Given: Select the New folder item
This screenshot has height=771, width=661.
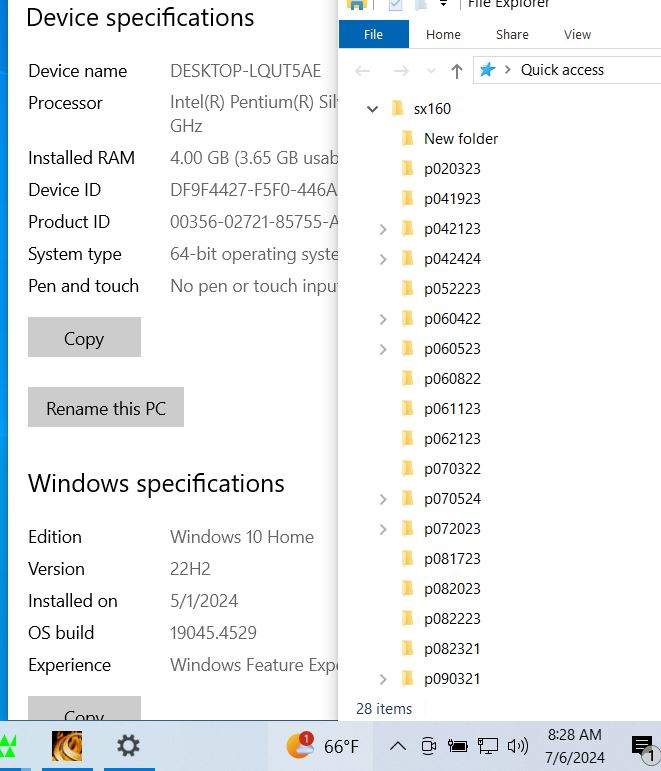Looking at the screenshot, I should (461, 139).
